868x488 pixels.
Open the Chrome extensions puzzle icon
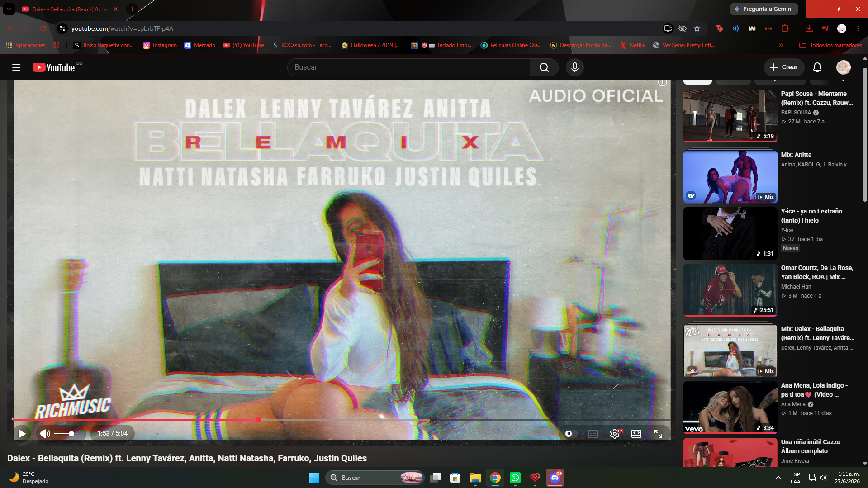click(x=785, y=28)
